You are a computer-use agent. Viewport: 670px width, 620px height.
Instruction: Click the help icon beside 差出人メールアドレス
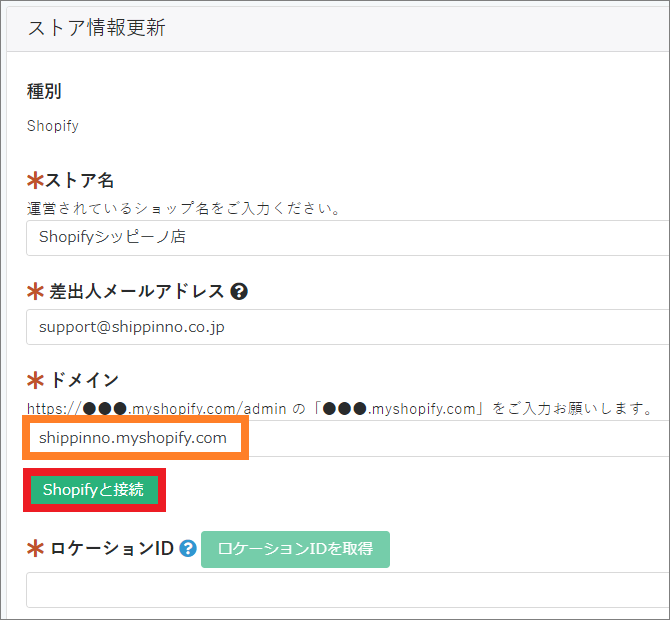(239, 291)
